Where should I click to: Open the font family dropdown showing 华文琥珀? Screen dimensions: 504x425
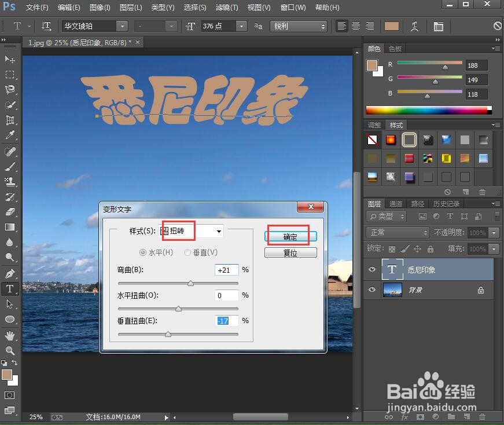[x=122, y=26]
